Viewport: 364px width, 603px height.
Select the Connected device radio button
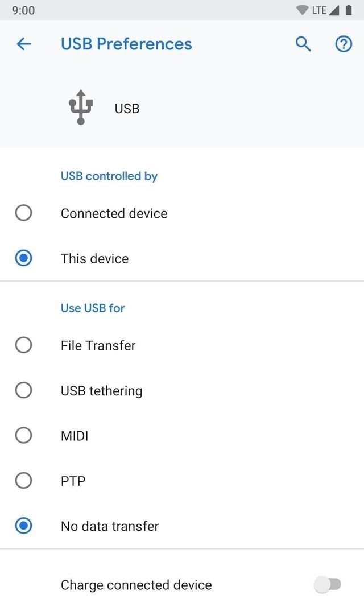(x=23, y=213)
